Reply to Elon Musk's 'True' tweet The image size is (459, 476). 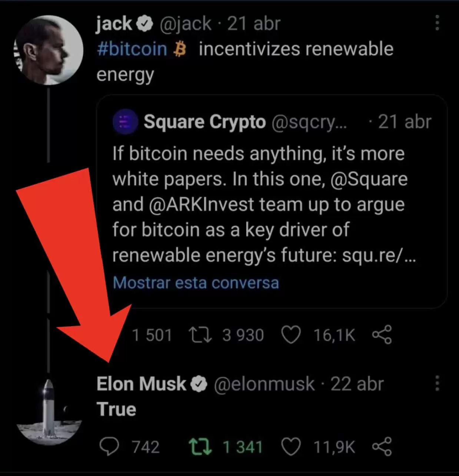(110, 447)
